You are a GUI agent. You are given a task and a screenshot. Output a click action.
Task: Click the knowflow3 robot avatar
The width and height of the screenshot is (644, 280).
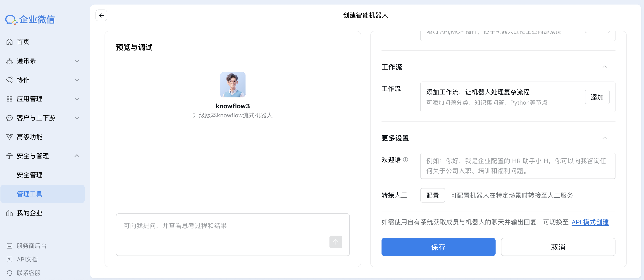click(x=233, y=84)
